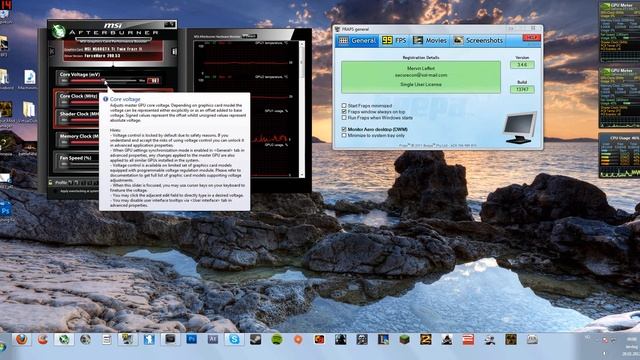Click the Shader Clock slider in Afterburner
This screenshot has height=360, width=640.
(84, 120)
